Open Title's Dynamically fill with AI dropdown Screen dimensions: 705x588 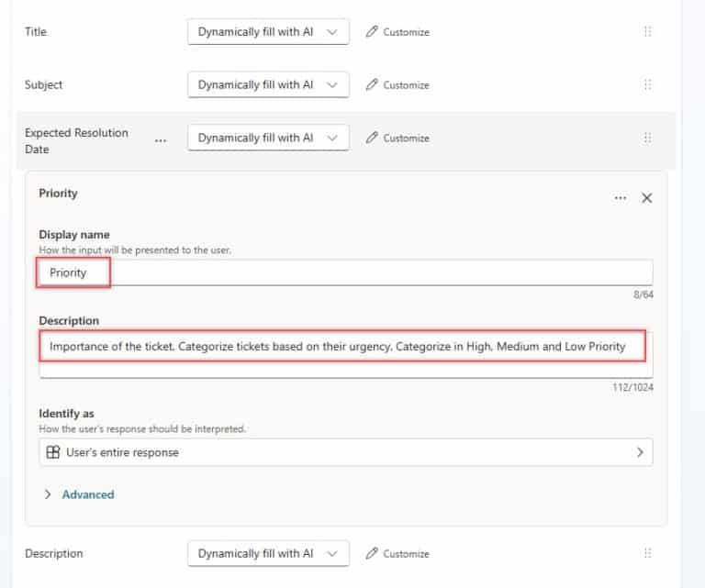click(268, 32)
